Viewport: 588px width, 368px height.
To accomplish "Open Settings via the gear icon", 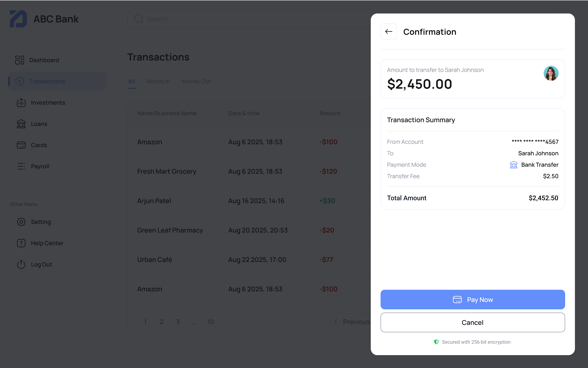I will [21, 222].
